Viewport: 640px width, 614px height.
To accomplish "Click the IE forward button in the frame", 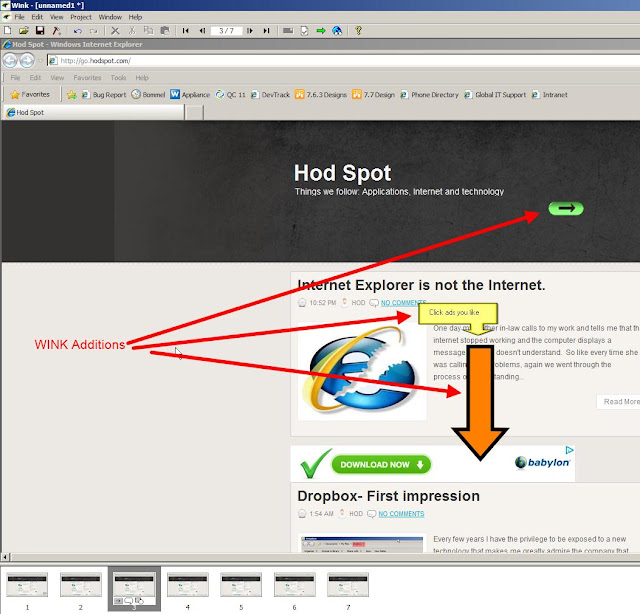I will click(27, 61).
